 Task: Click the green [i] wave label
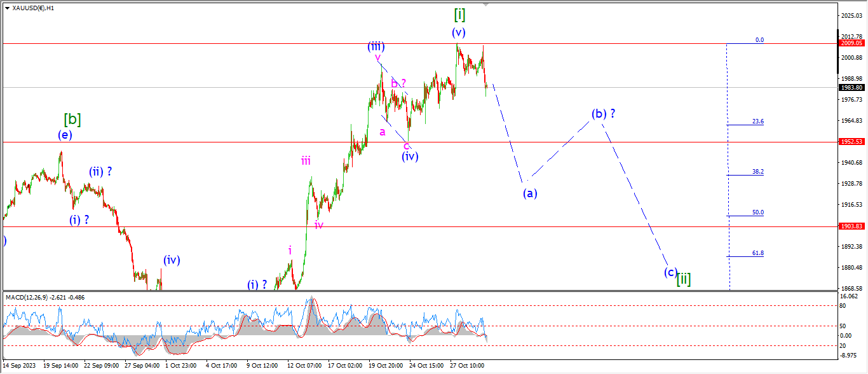[461, 13]
